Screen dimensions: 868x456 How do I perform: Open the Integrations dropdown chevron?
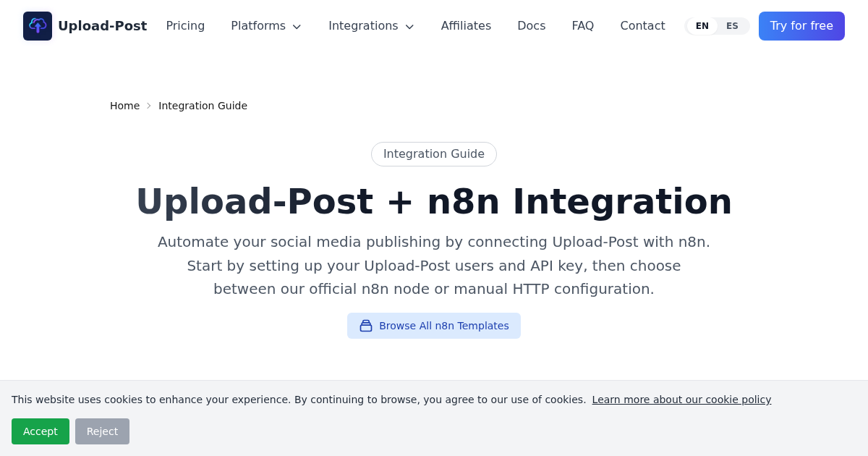click(409, 27)
